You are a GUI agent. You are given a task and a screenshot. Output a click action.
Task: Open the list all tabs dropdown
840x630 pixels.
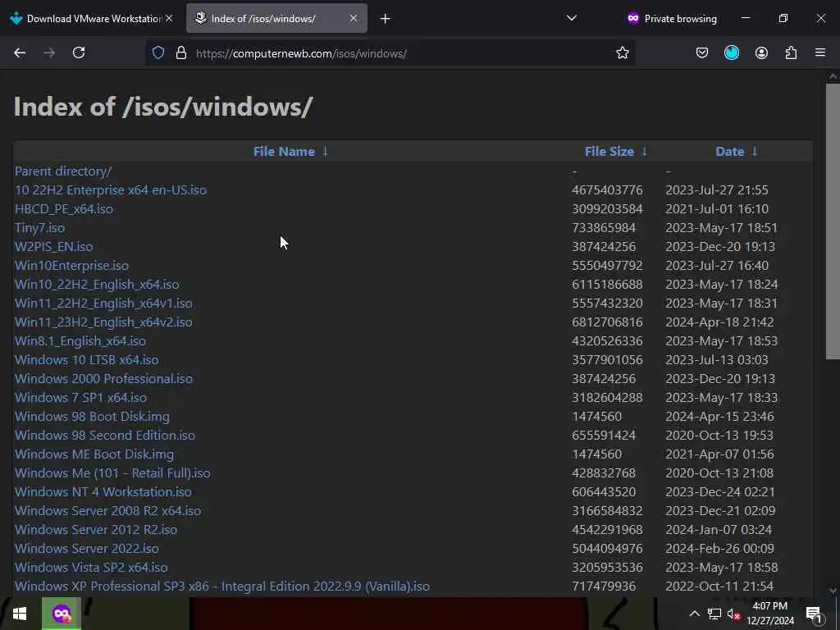[572, 18]
